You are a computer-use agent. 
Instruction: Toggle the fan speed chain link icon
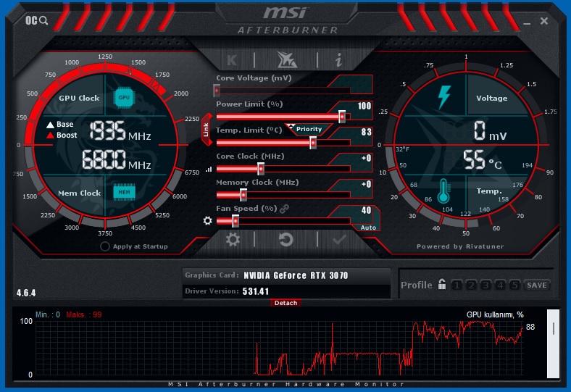[284, 209]
